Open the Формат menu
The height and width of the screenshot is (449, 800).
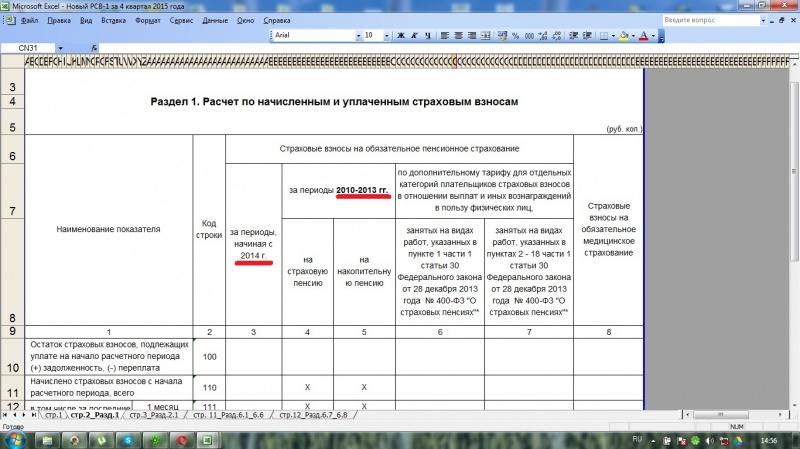pos(145,20)
